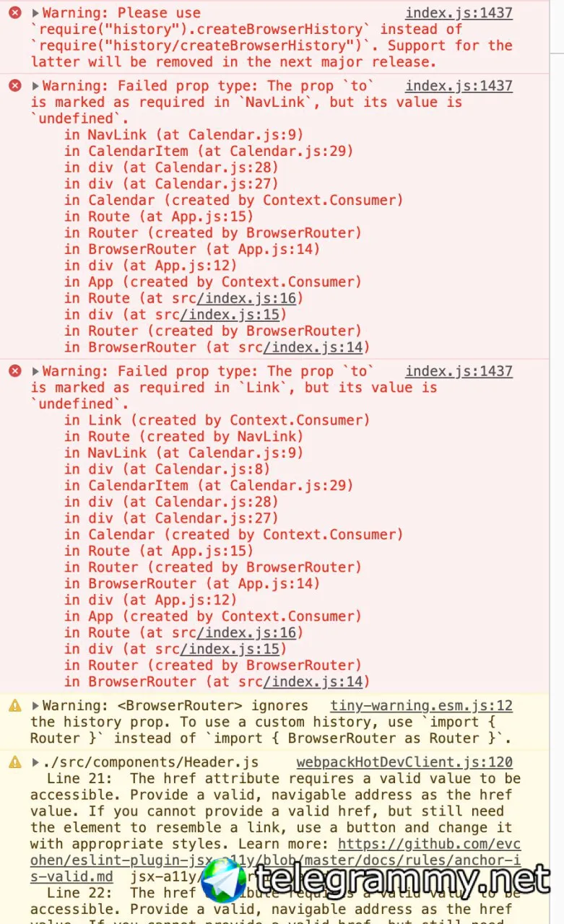
Task: Expand the createBrowserHistory warning message
Action: 35,13
